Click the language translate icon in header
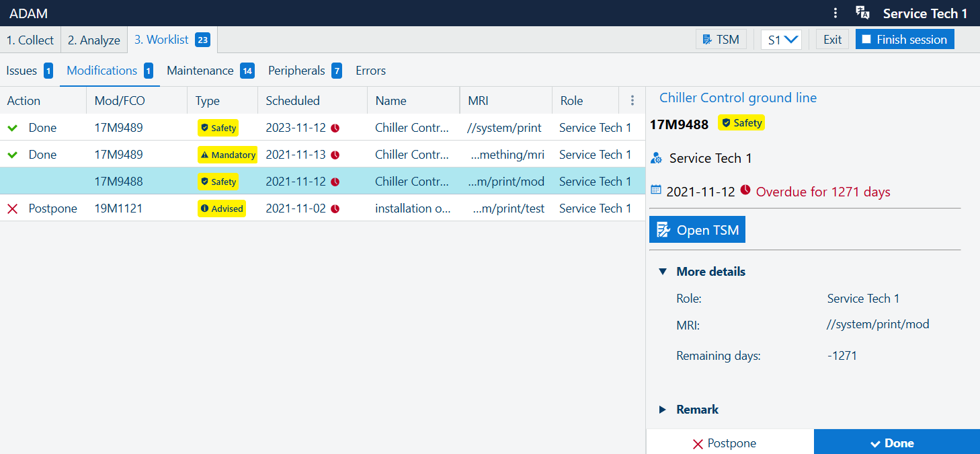This screenshot has width=980, height=454. (862, 13)
